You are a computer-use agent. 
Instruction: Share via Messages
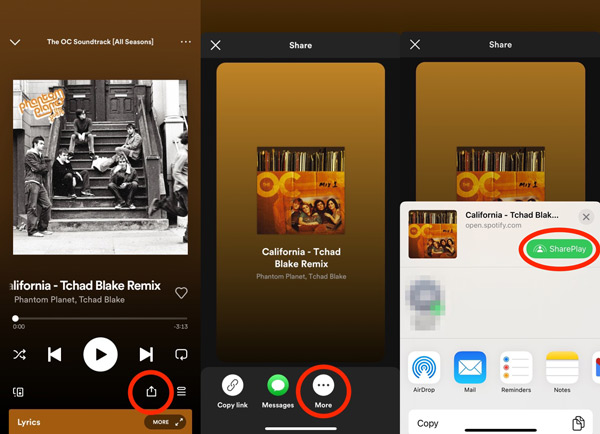(x=278, y=392)
